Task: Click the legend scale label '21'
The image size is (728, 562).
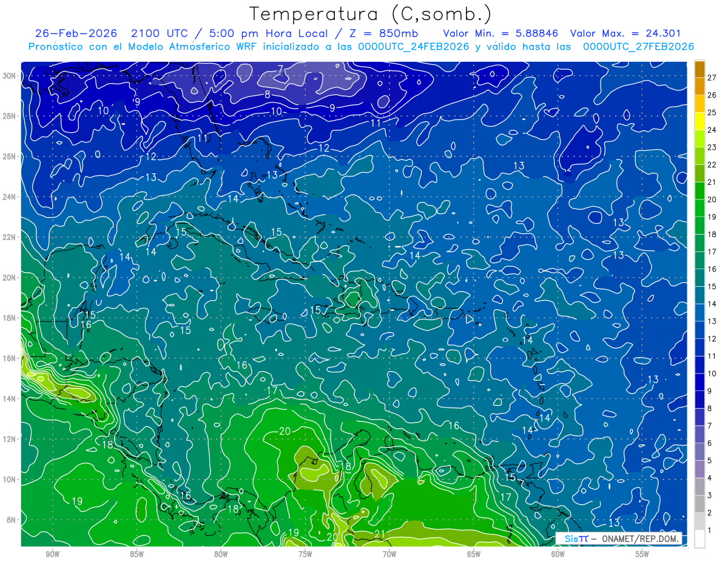Action: pyautogui.click(x=712, y=182)
